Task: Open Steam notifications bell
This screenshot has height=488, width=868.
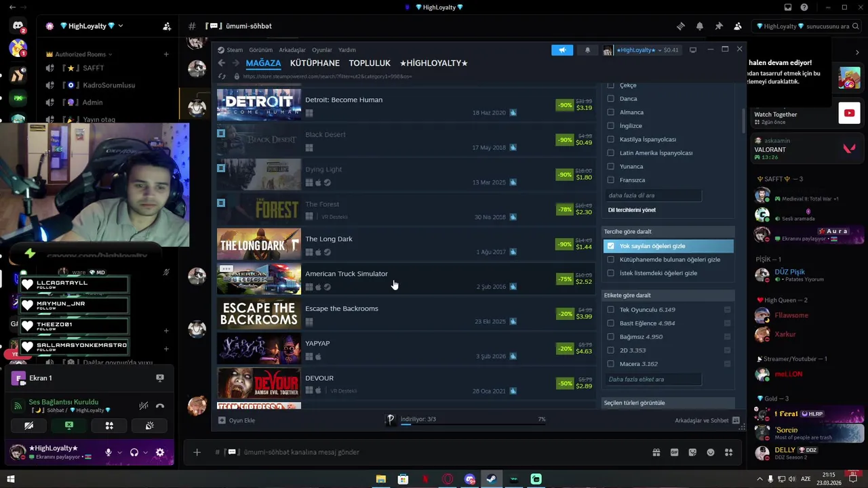Action: [x=587, y=50]
